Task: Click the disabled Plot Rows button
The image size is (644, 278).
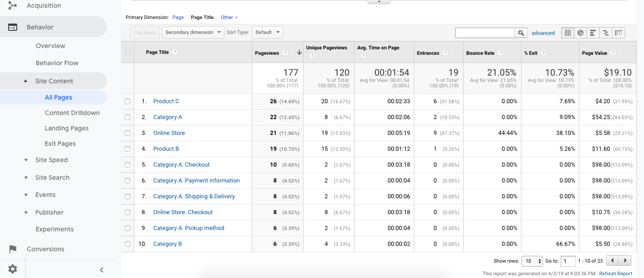Action: [145, 33]
